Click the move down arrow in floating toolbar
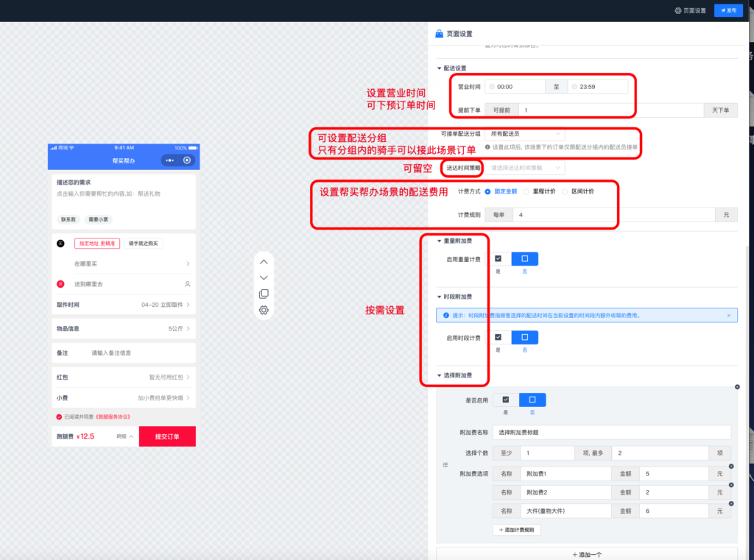The image size is (754, 560). tap(264, 277)
